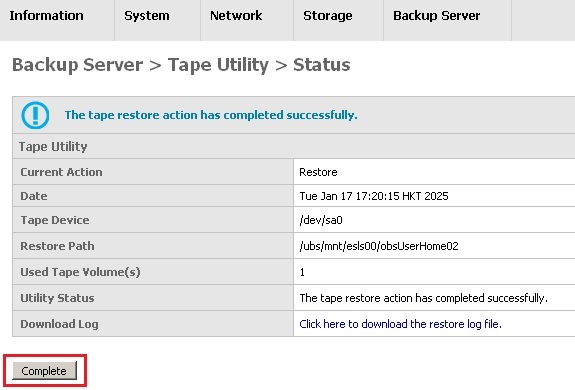Download the restore log file link
The image size is (575, 390).
(400, 324)
